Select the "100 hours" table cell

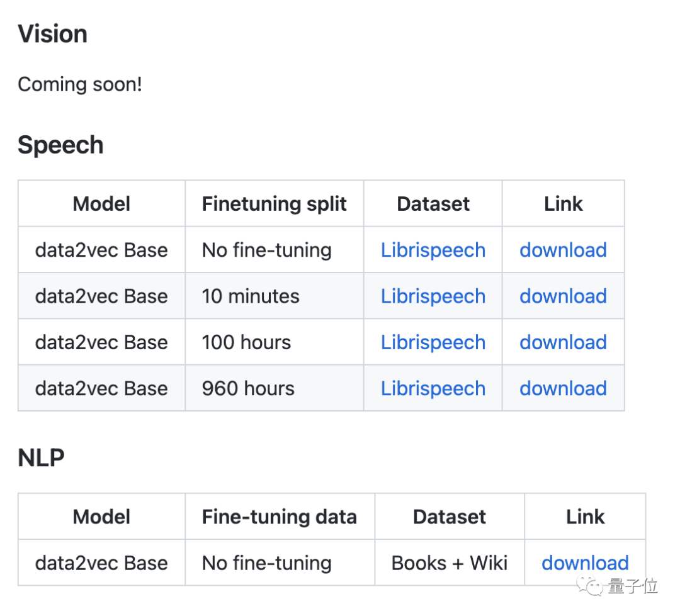(x=246, y=342)
